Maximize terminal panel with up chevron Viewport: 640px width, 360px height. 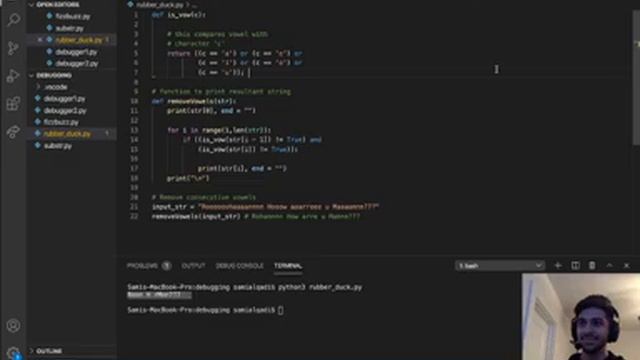tap(609, 266)
